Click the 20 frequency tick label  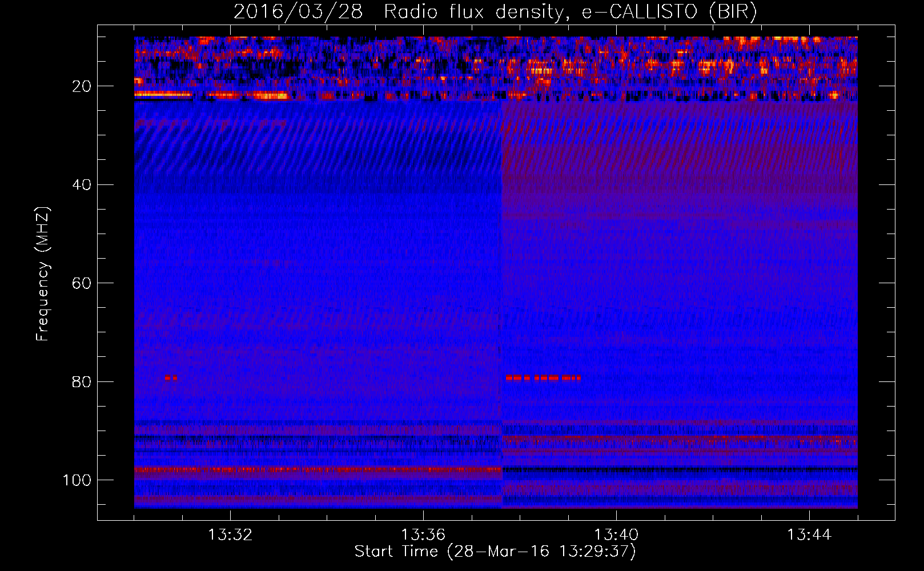pyautogui.click(x=82, y=86)
